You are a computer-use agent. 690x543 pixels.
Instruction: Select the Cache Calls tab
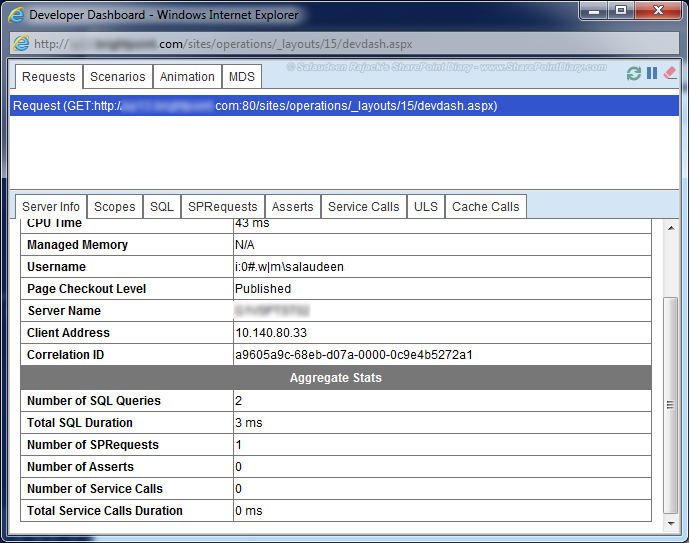tap(486, 206)
